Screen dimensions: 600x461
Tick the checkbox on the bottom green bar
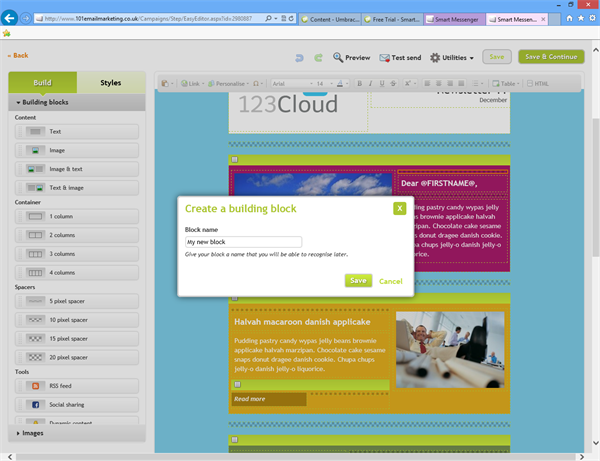(x=235, y=440)
